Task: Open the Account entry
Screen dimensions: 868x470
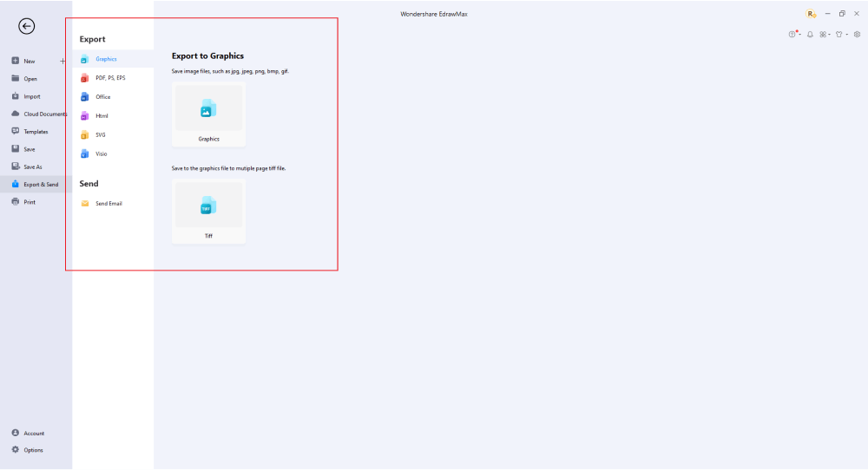Action: (x=36, y=433)
